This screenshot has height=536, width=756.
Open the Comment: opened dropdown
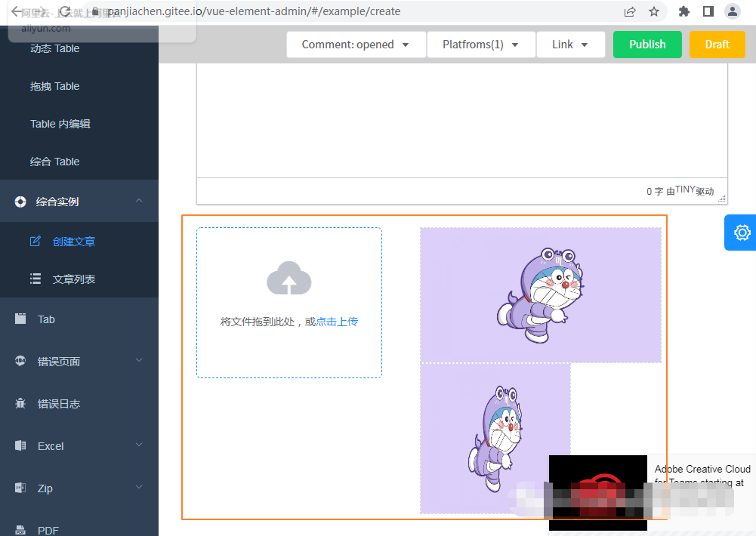pyautogui.click(x=356, y=44)
